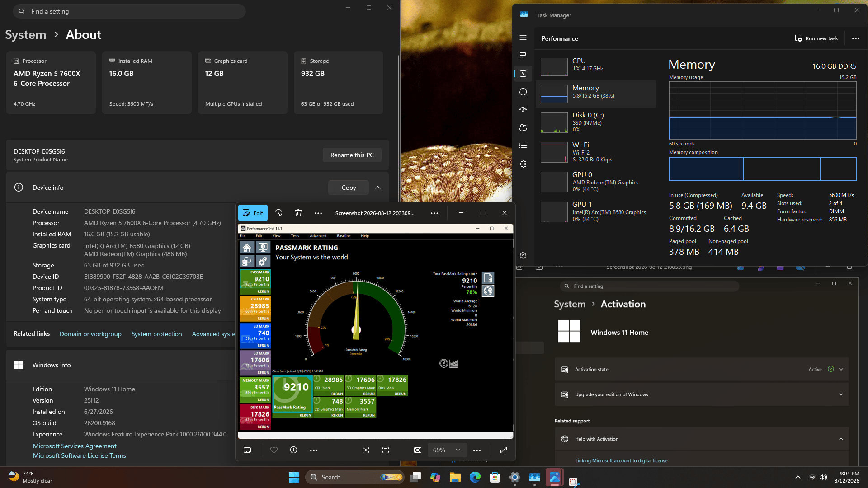Expand Upgrade your edition of Windows
Screen dimensions: 868x488
click(x=702, y=394)
